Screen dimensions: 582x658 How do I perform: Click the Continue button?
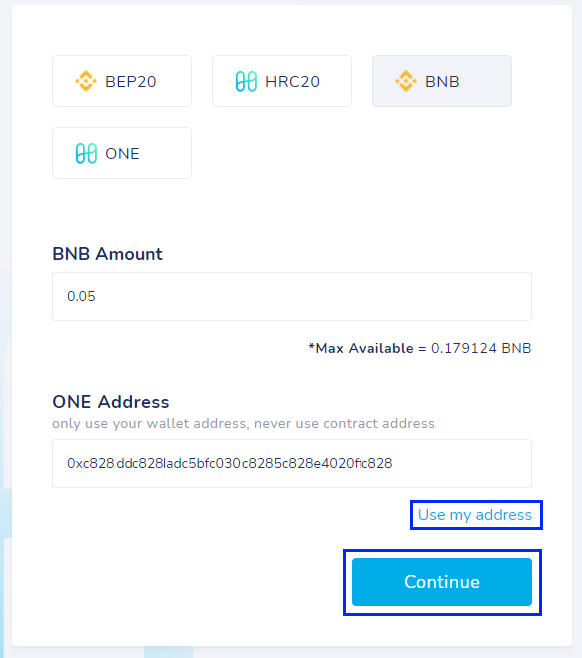tap(442, 582)
